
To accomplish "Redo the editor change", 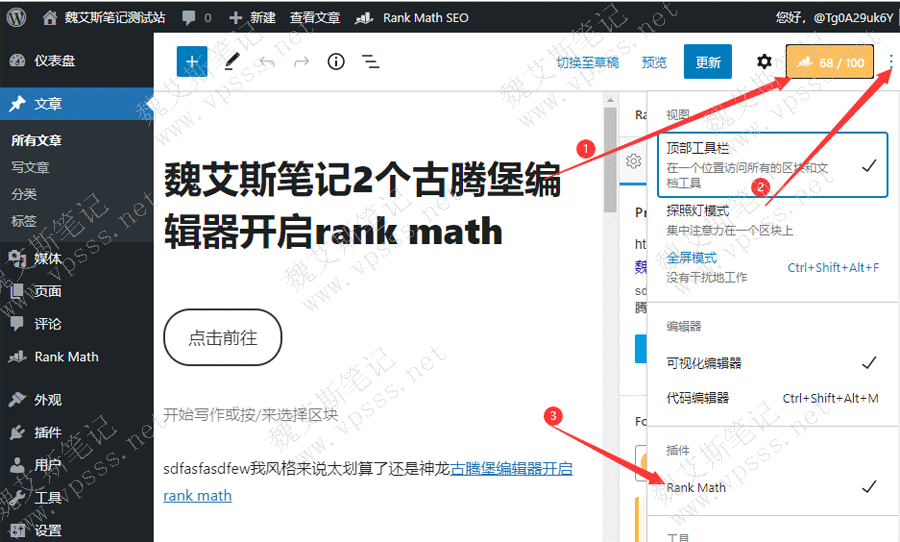I will [x=301, y=61].
